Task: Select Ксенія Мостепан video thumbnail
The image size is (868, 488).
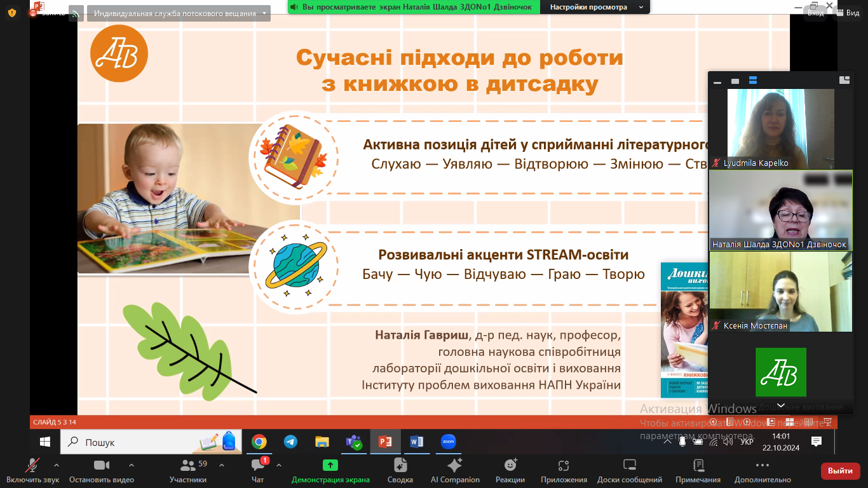Action: click(x=780, y=291)
